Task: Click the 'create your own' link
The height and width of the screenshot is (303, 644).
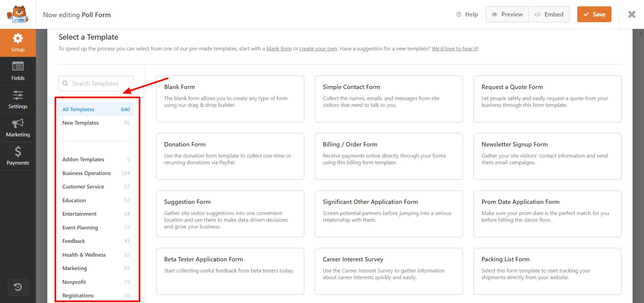Action: tap(318, 49)
